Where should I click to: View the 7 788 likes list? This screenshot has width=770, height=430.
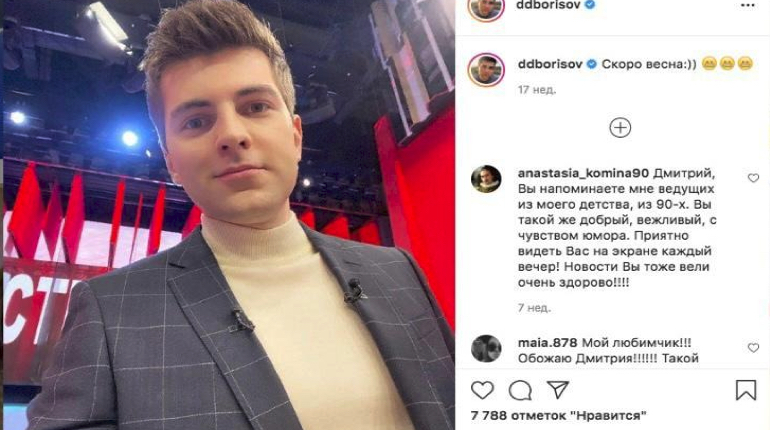[x=558, y=415]
